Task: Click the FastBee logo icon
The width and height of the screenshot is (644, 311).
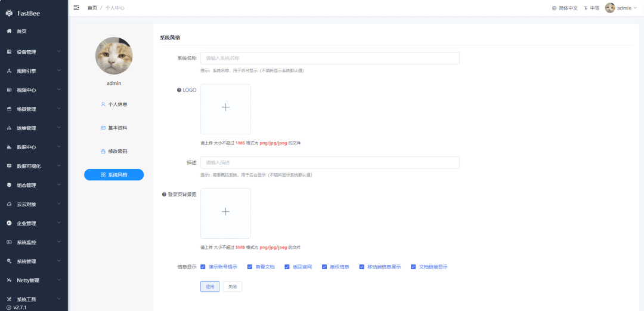Action: [9, 13]
